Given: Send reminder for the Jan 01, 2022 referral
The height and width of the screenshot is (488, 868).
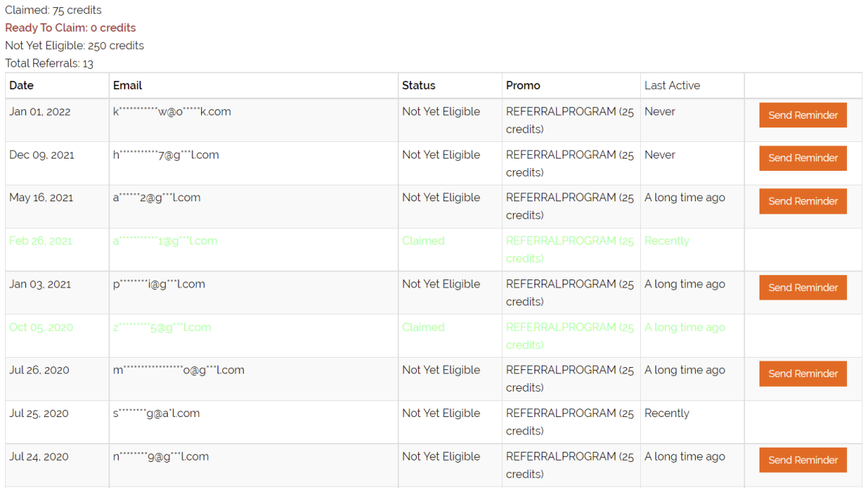Looking at the screenshot, I should [803, 115].
